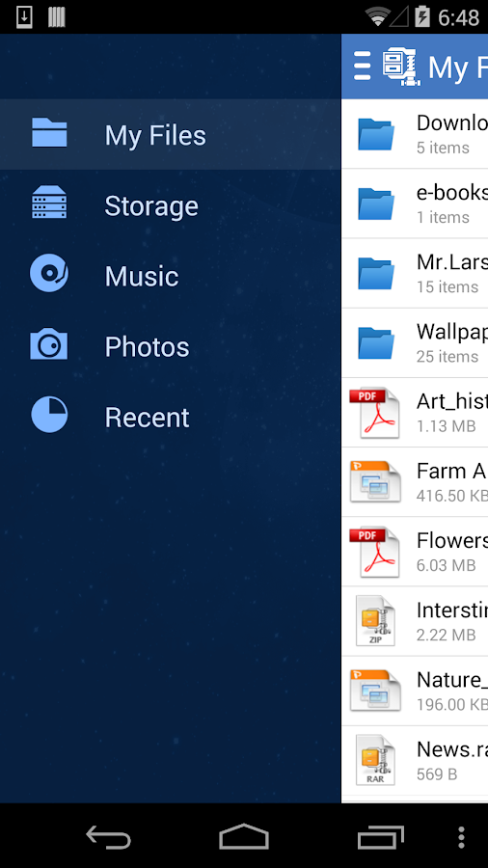The width and height of the screenshot is (488, 868).
Task: Tap the hamburger menu icon
Action: (362, 66)
